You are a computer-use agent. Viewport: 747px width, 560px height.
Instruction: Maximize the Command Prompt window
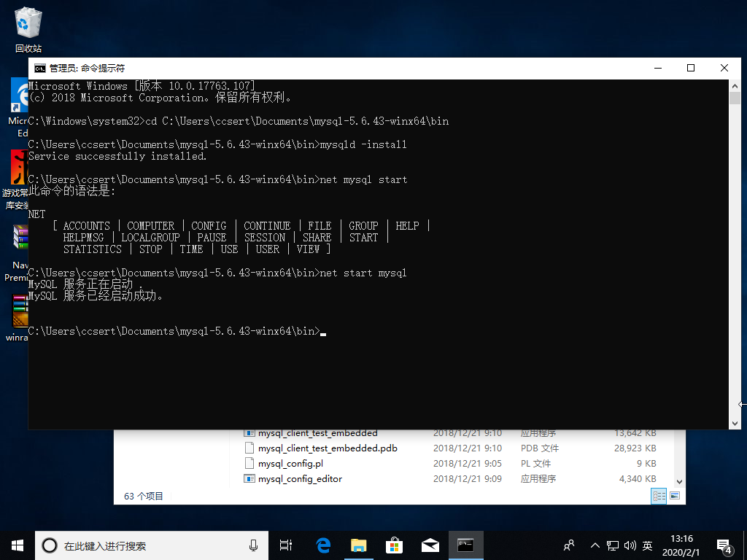tap(691, 68)
